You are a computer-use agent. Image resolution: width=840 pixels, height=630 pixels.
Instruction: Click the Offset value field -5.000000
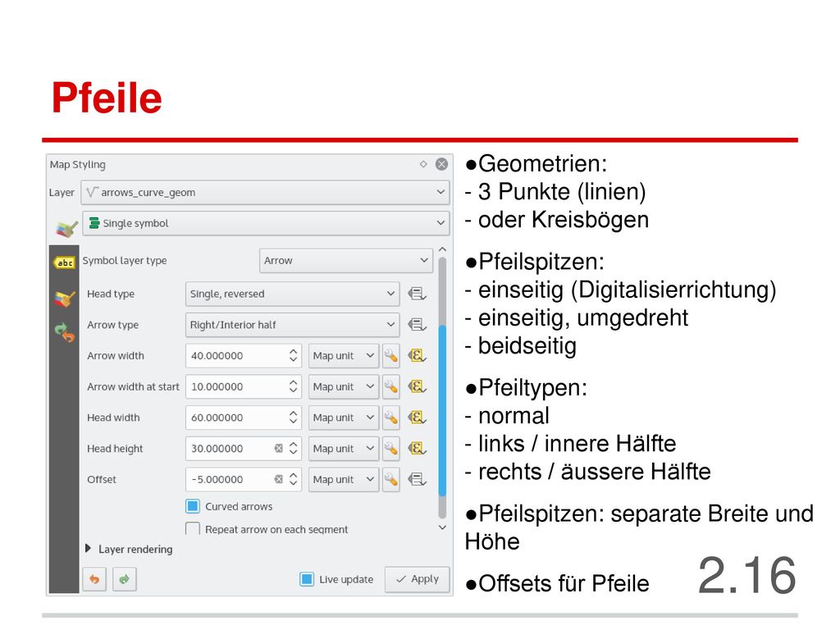point(243,479)
